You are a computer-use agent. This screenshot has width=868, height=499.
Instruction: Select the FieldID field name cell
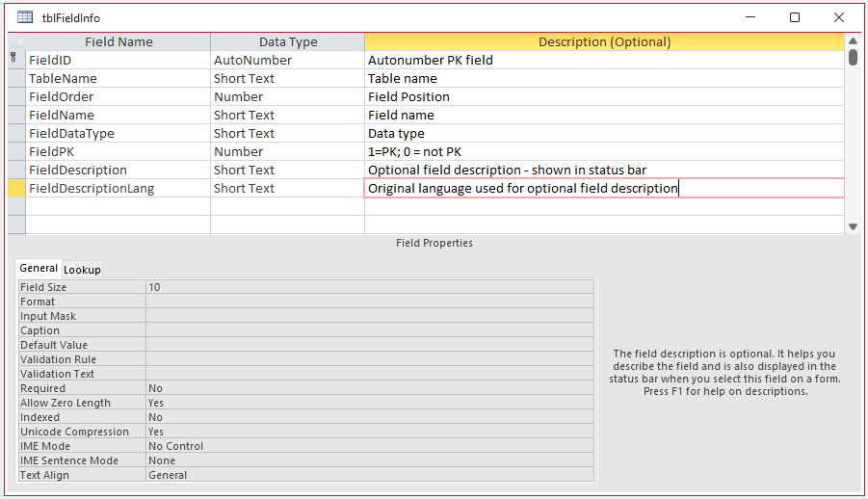(x=118, y=60)
